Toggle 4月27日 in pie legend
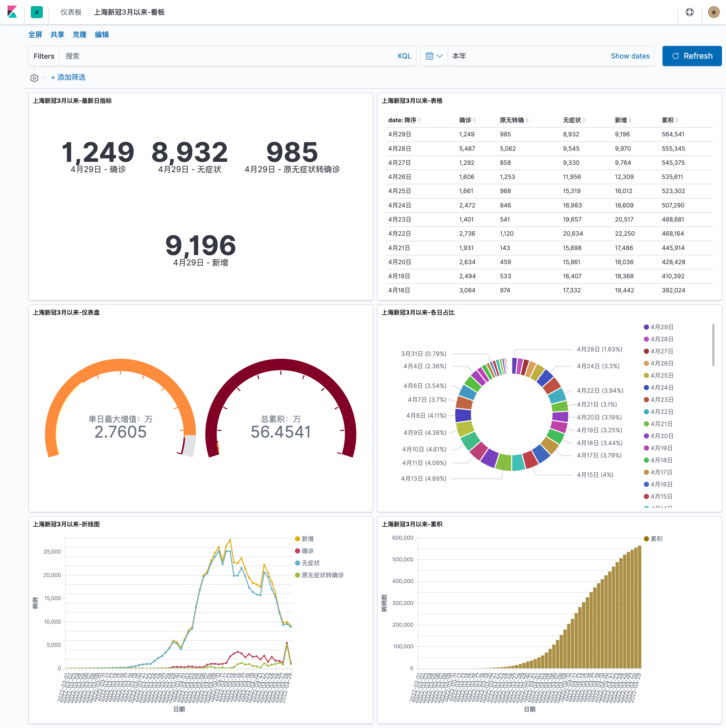726x728 pixels. tap(658, 351)
